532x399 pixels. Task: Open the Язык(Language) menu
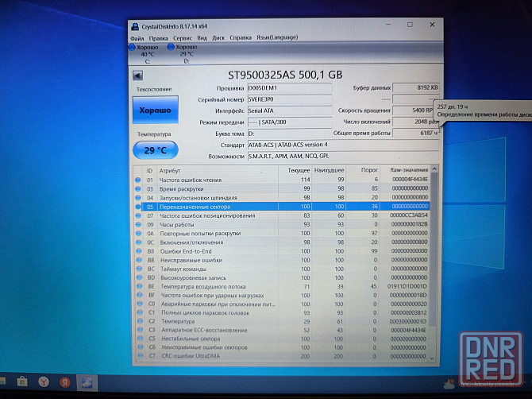point(277,37)
